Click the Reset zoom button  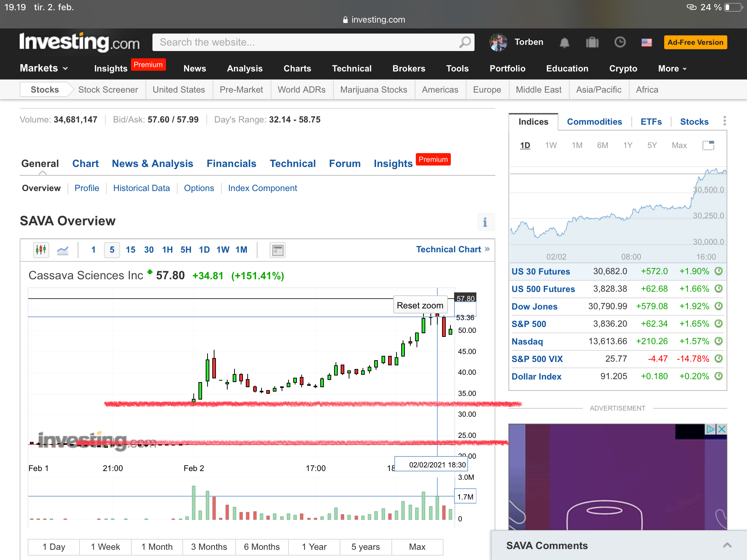(x=420, y=305)
